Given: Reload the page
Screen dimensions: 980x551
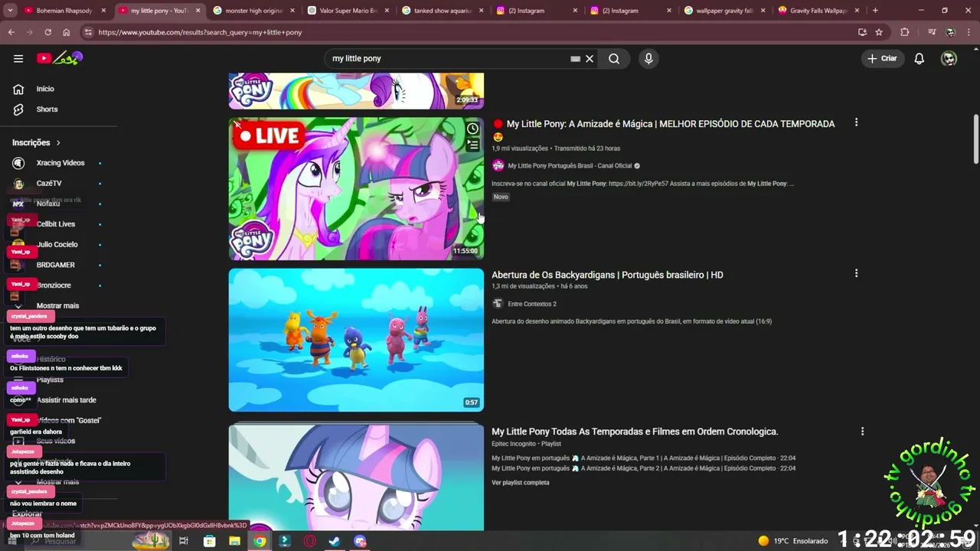Looking at the screenshot, I should 47,32.
